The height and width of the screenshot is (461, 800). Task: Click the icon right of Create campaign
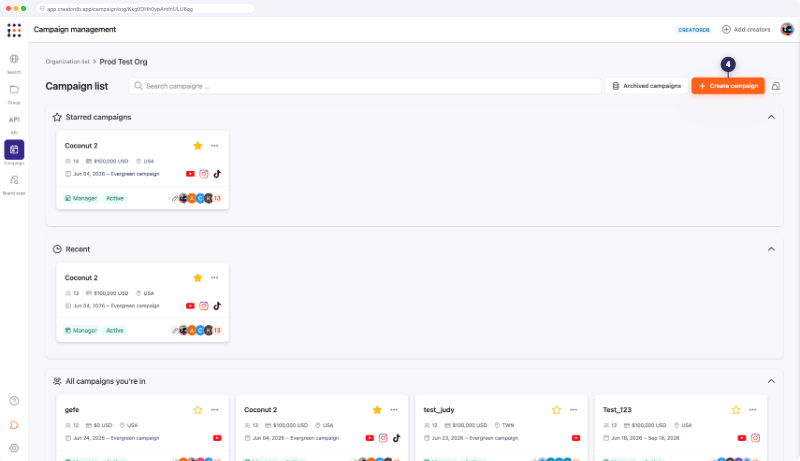(776, 86)
